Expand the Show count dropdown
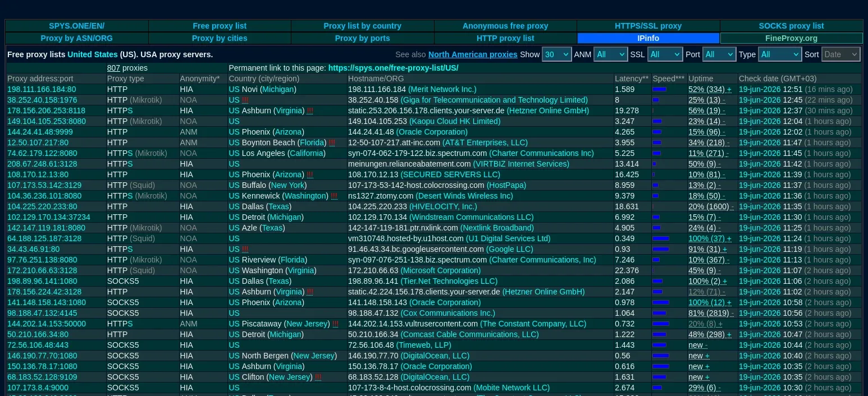This screenshot has height=396, width=868. click(556, 54)
